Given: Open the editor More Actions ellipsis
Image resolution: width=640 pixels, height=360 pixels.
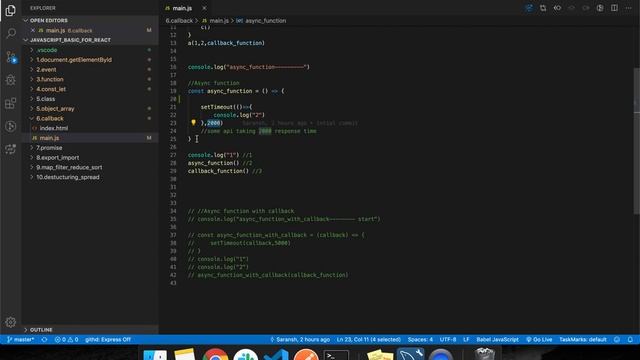Looking at the screenshot, I should click(x=629, y=8).
